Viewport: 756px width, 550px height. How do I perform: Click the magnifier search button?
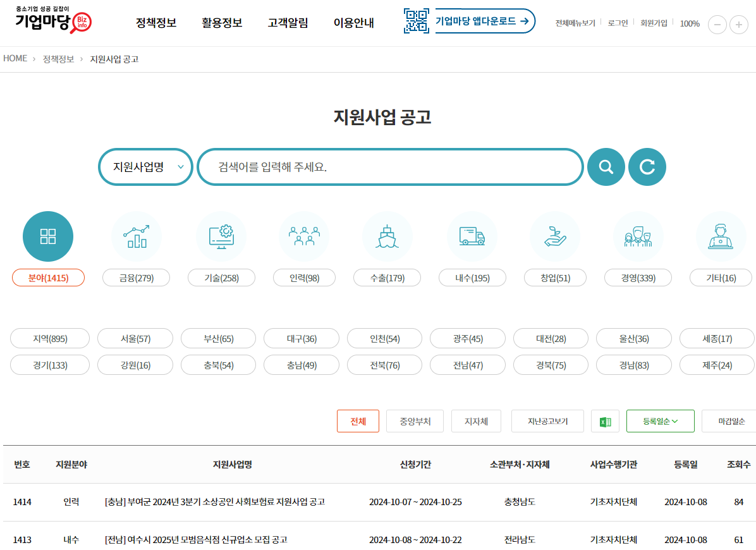pos(606,167)
